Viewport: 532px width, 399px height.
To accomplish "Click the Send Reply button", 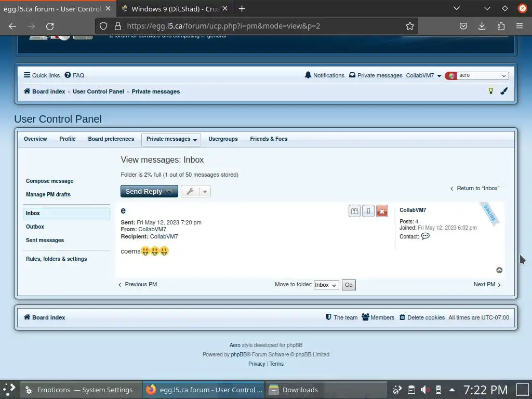I will 149,191.
